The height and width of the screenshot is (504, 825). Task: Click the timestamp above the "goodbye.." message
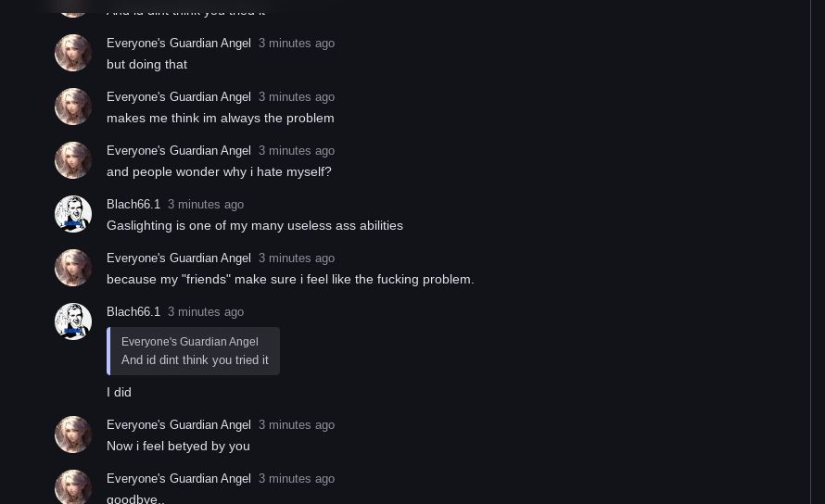[297, 479]
